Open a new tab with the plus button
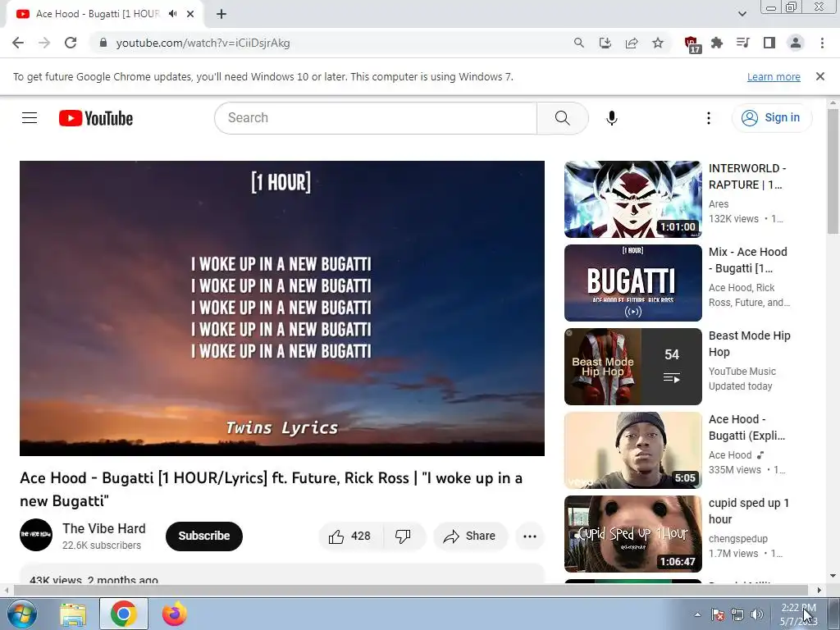The height and width of the screenshot is (630, 840). coord(221,14)
